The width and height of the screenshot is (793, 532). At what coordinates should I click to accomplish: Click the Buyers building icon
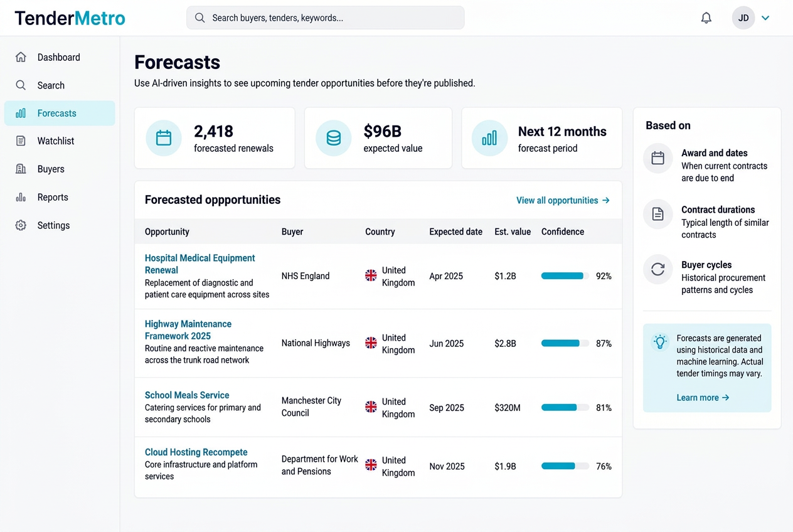(21, 169)
